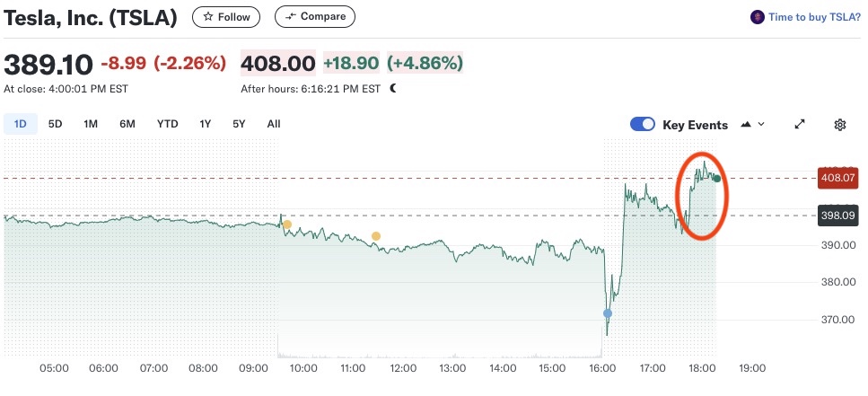Select the 1D time range tab
This screenshot has height=396, width=868.
click(x=21, y=124)
